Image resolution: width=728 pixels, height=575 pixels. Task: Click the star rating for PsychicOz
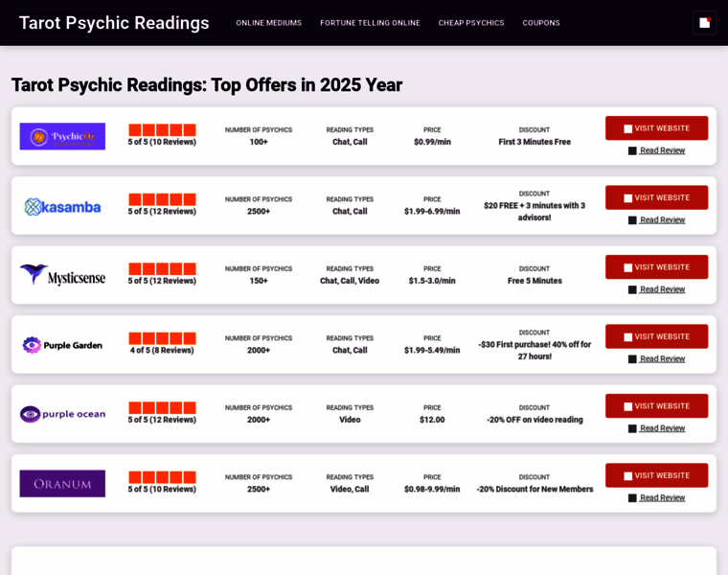click(x=162, y=130)
